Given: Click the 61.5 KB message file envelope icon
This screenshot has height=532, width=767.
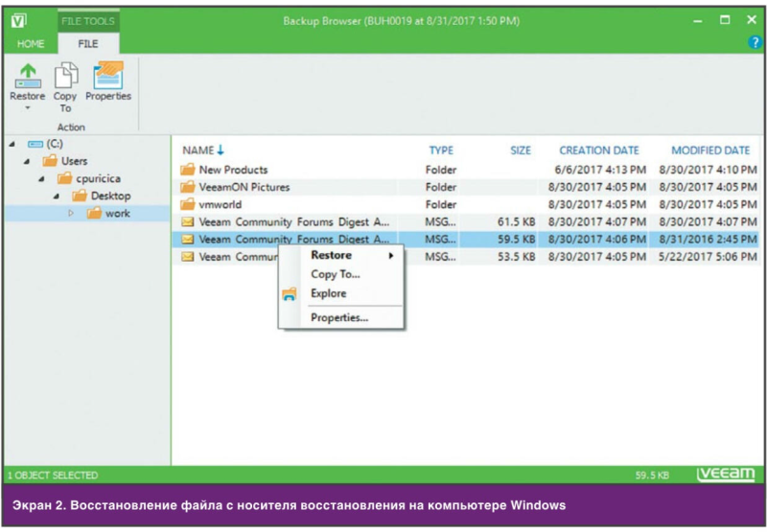Looking at the screenshot, I should tap(187, 222).
